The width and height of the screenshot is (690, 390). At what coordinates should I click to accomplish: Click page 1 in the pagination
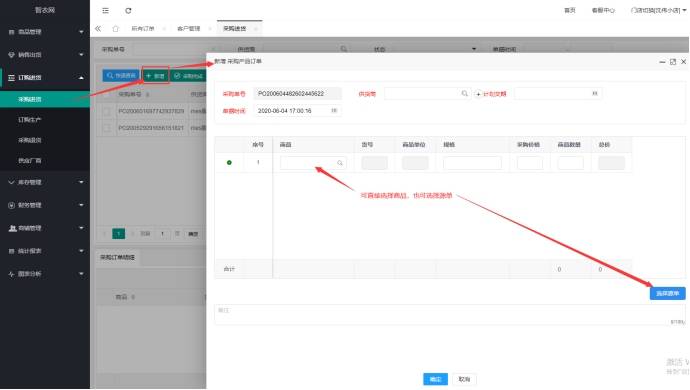(x=118, y=234)
